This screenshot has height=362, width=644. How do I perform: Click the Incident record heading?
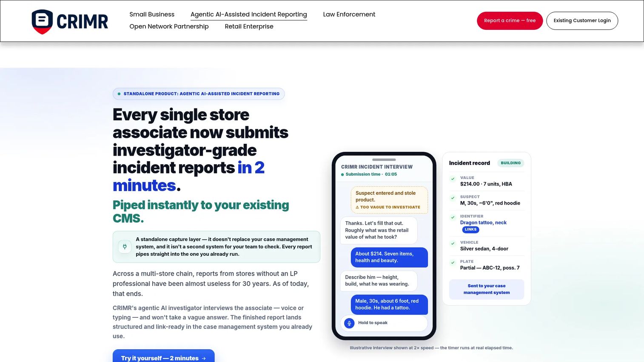point(469,163)
